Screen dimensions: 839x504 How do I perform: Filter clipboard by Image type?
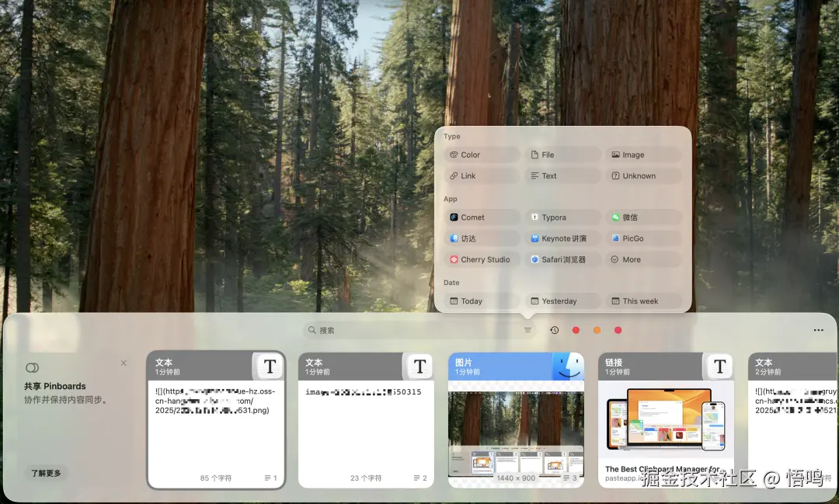[644, 155]
